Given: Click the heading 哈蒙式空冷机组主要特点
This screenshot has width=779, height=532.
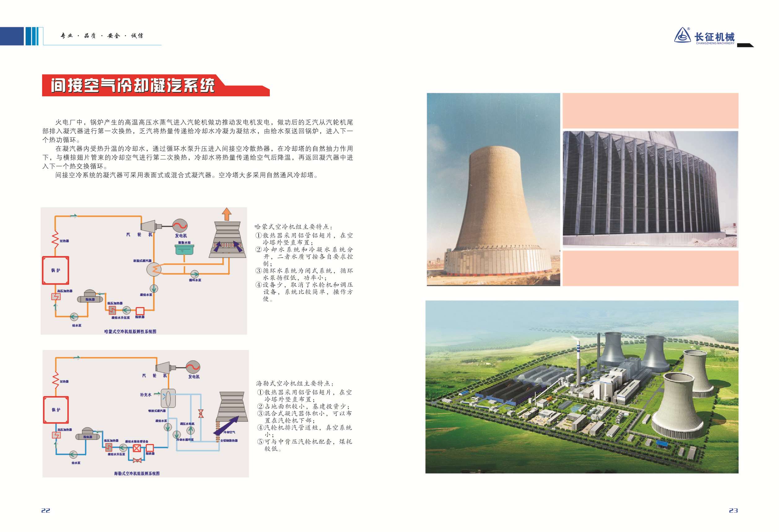Looking at the screenshot, I should 293,227.
